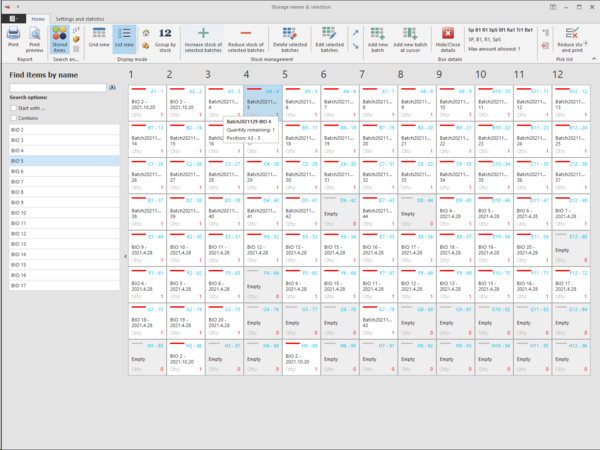This screenshot has height=450, width=600.
Task: Check the Contains search option
Action: [13, 117]
